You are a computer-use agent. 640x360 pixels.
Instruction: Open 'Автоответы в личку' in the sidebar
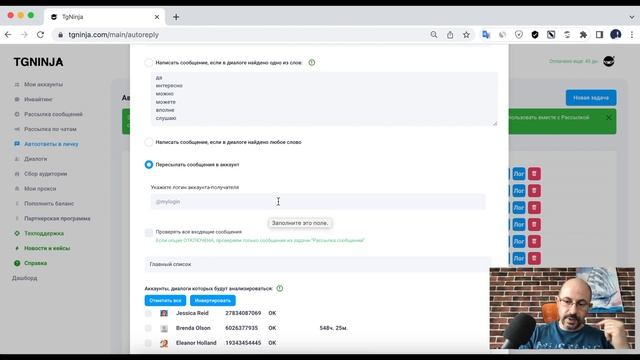click(x=51, y=144)
